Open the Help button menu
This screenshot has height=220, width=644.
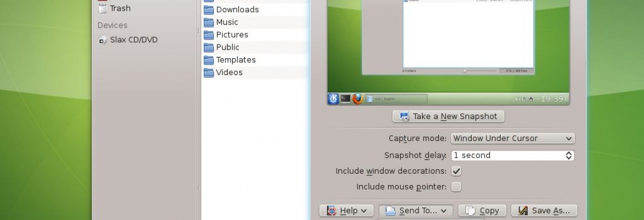coord(346,210)
